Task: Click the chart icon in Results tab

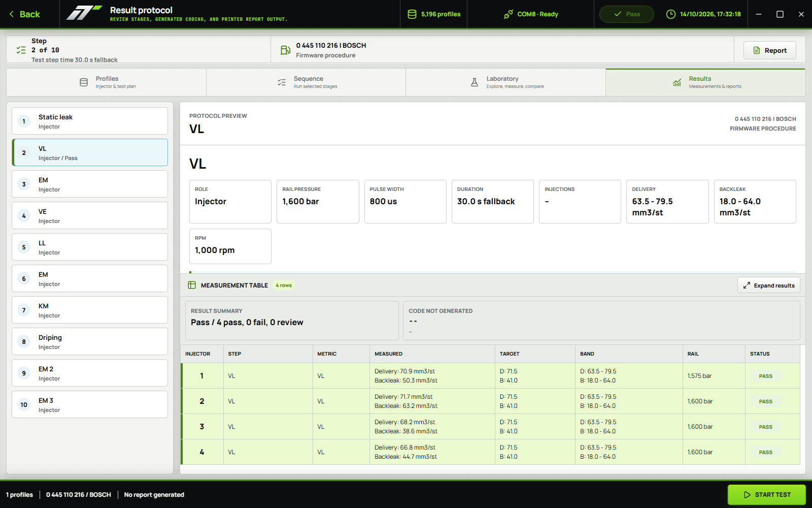Action: [677, 82]
